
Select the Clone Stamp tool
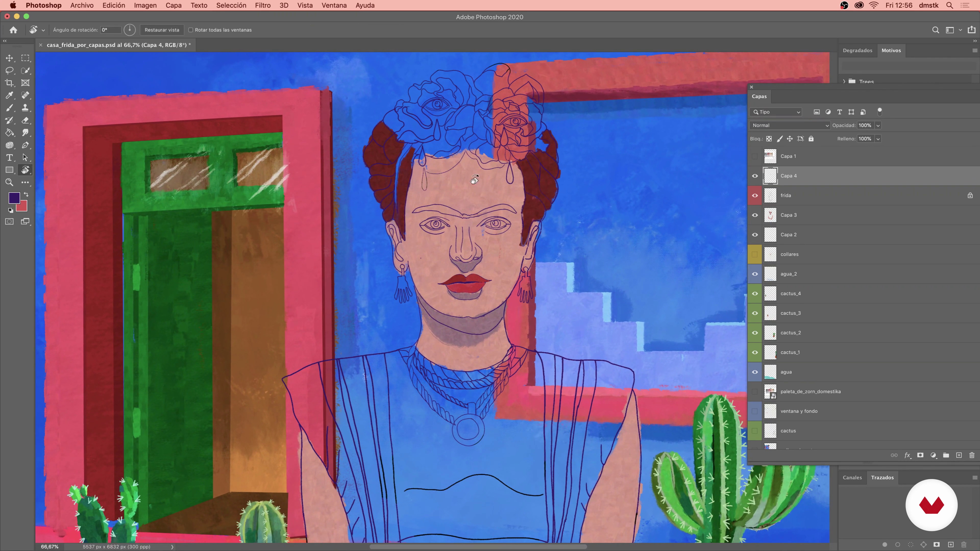pos(25,108)
